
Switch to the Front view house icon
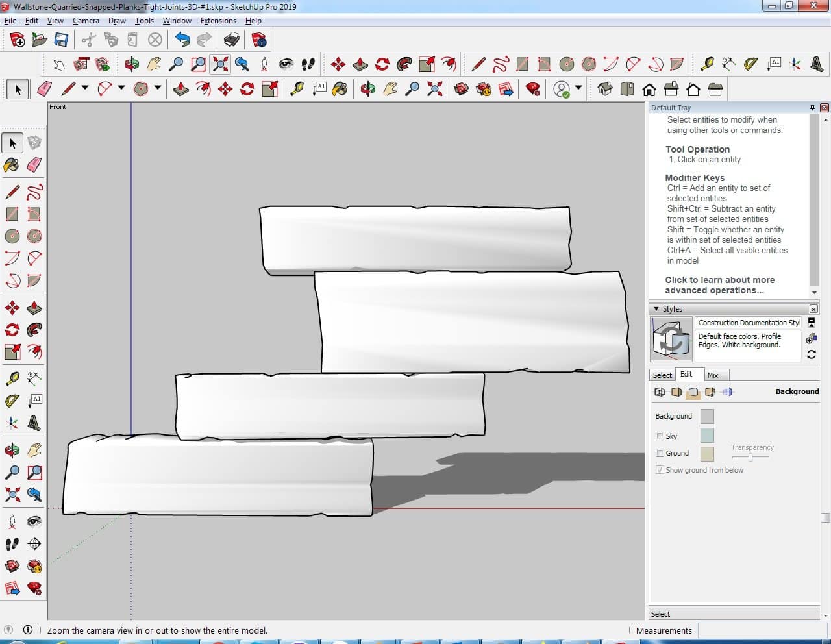649,89
